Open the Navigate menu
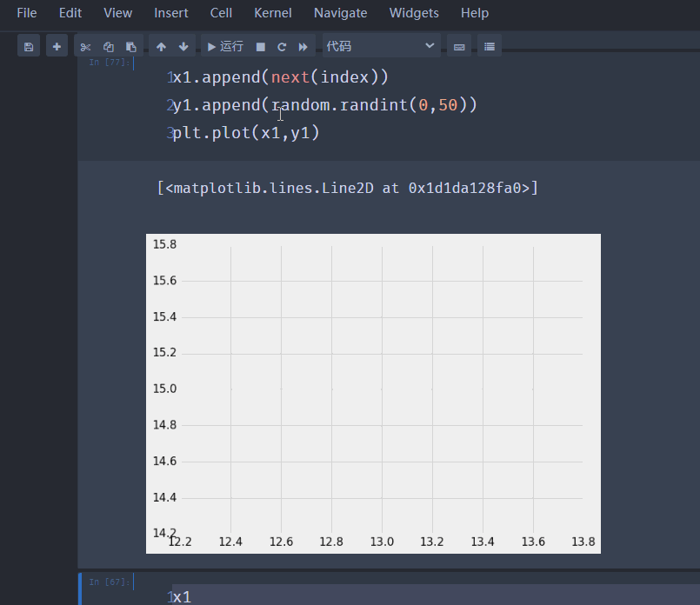 click(x=341, y=13)
